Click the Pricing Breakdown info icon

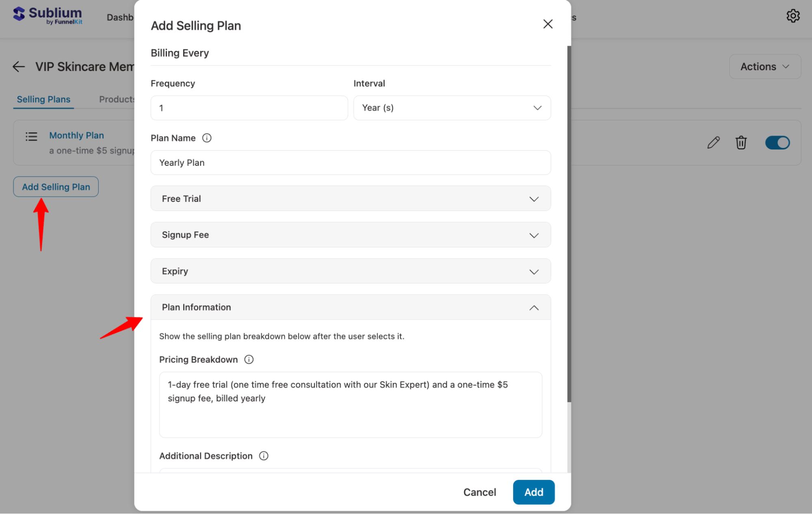[x=249, y=359]
